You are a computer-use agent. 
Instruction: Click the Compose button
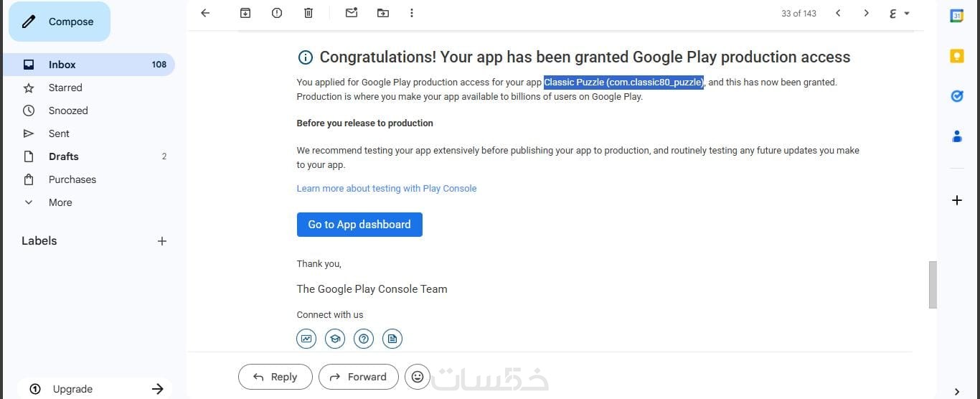(x=60, y=22)
